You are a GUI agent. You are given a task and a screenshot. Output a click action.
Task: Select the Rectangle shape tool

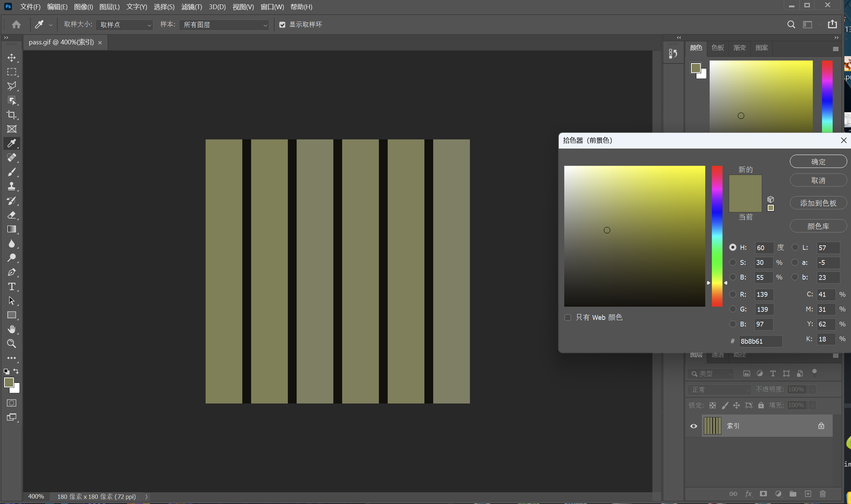tap(12, 315)
